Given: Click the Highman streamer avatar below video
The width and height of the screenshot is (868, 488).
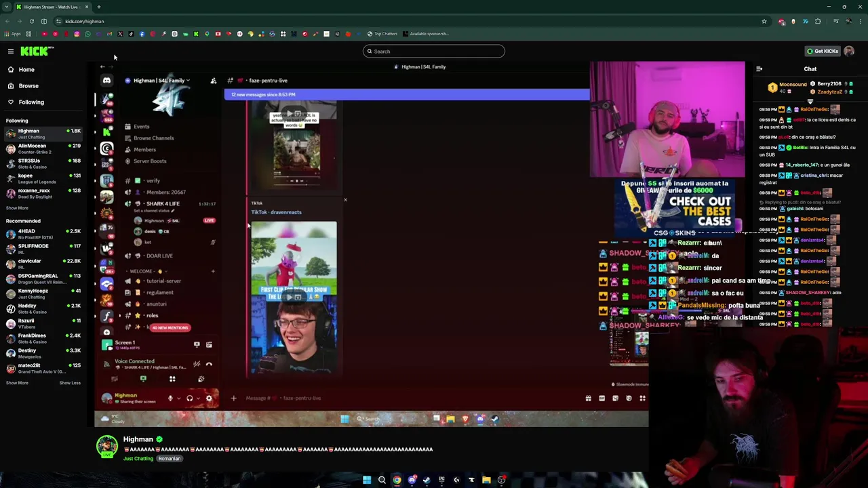Looking at the screenshot, I should click(x=106, y=447).
